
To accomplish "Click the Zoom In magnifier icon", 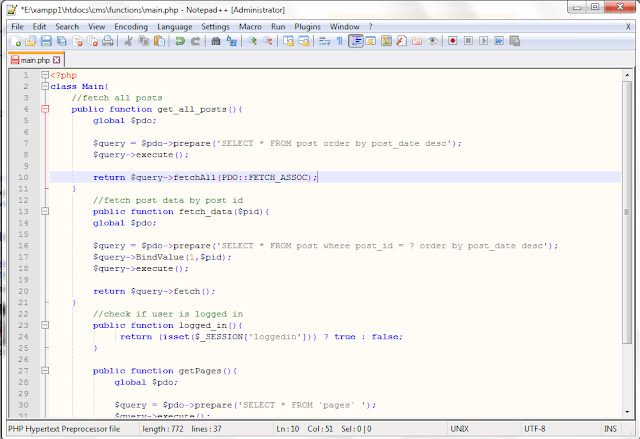I will (252, 41).
